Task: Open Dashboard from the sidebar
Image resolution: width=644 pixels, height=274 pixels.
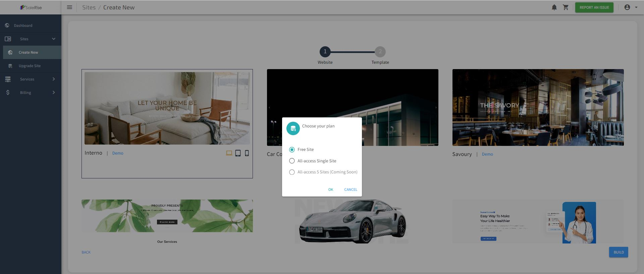Action: click(x=31, y=25)
